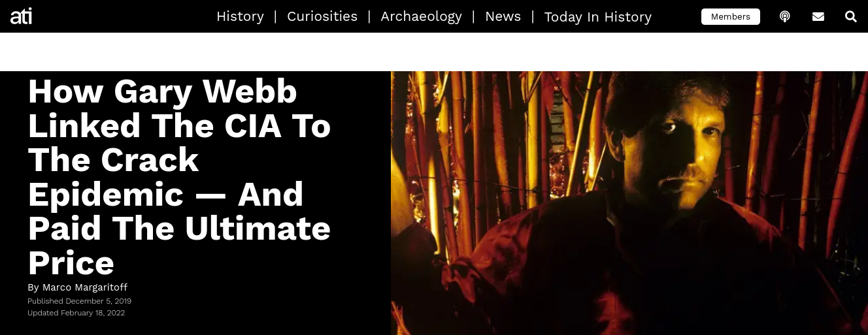Go to the News section

coord(503,16)
